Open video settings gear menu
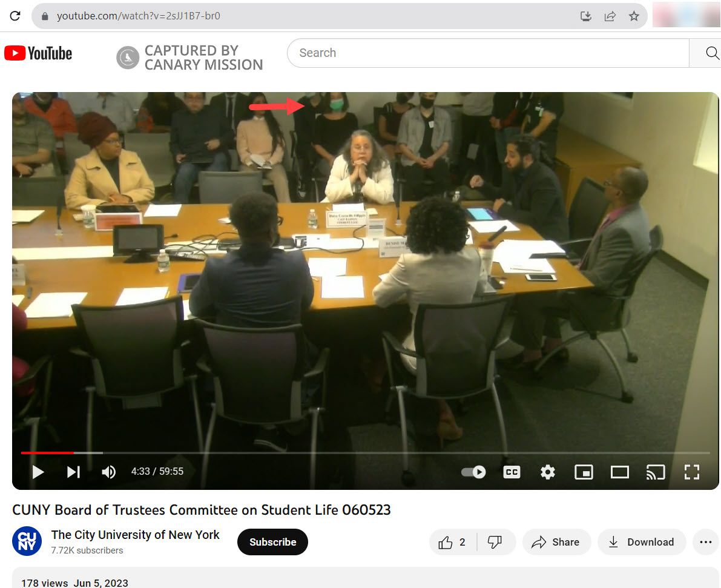Screen dimensions: 721x588 tap(548, 472)
